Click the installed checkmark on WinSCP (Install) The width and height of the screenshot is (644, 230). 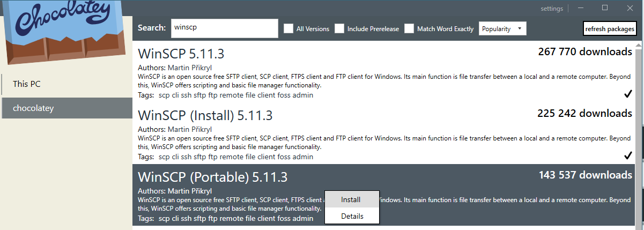(628, 156)
